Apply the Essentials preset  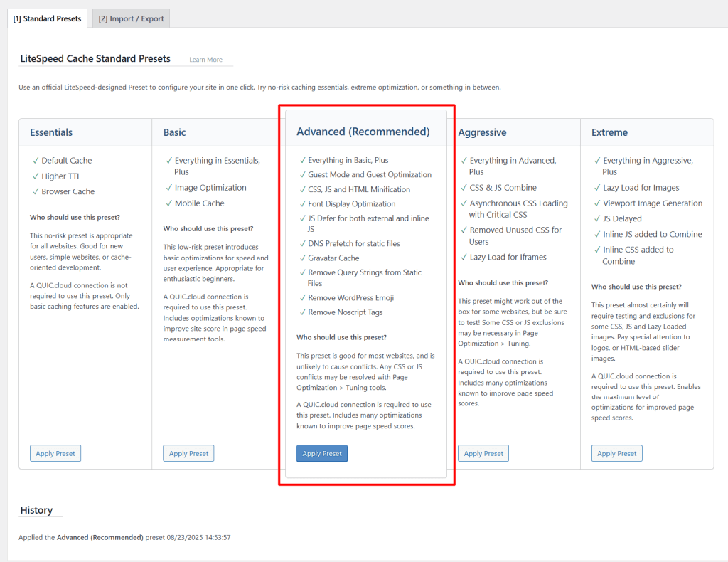55,453
